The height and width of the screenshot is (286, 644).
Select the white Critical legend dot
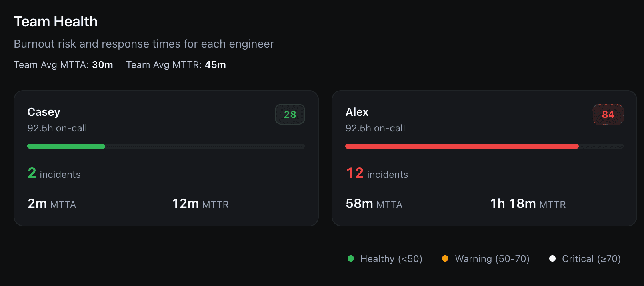[553, 258]
